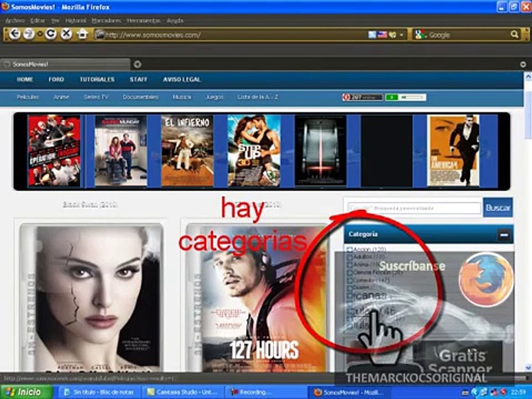Image resolution: width=532 pixels, height=399 pixels.
Task: Open the Inicio start menu
Action: [27, 392]
